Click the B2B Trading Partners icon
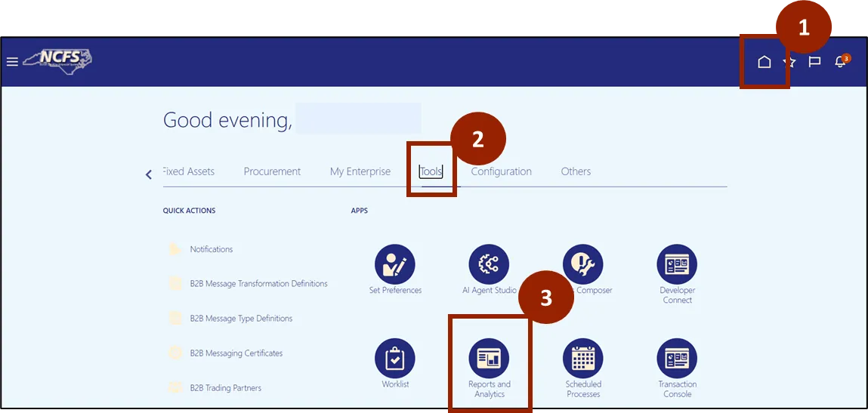This screenshot has height=413, width=868. [175, 387]
